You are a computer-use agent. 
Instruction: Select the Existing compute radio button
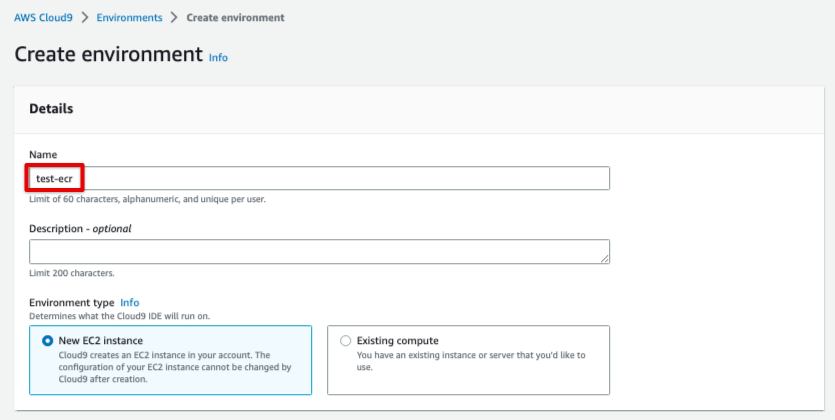tap(346, 341)
